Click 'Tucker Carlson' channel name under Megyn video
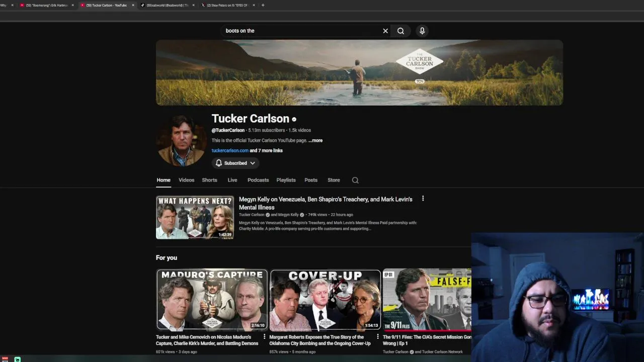The width and height of the screenshot is (644, 362). (252, 215)
